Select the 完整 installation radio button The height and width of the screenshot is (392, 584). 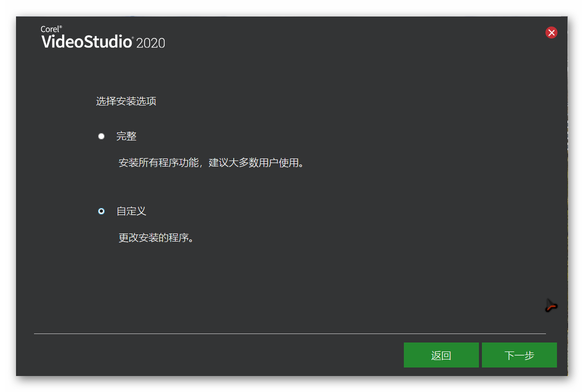[101, 136]
